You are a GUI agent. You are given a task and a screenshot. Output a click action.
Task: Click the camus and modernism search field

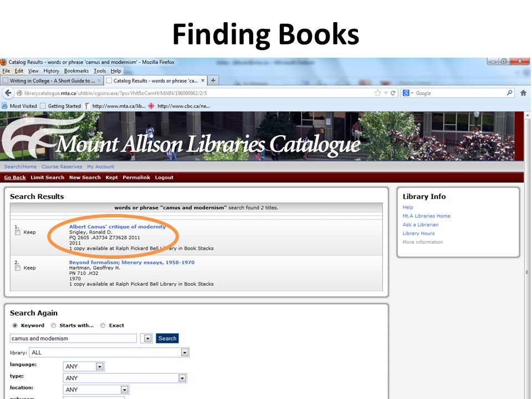[73, 338]
